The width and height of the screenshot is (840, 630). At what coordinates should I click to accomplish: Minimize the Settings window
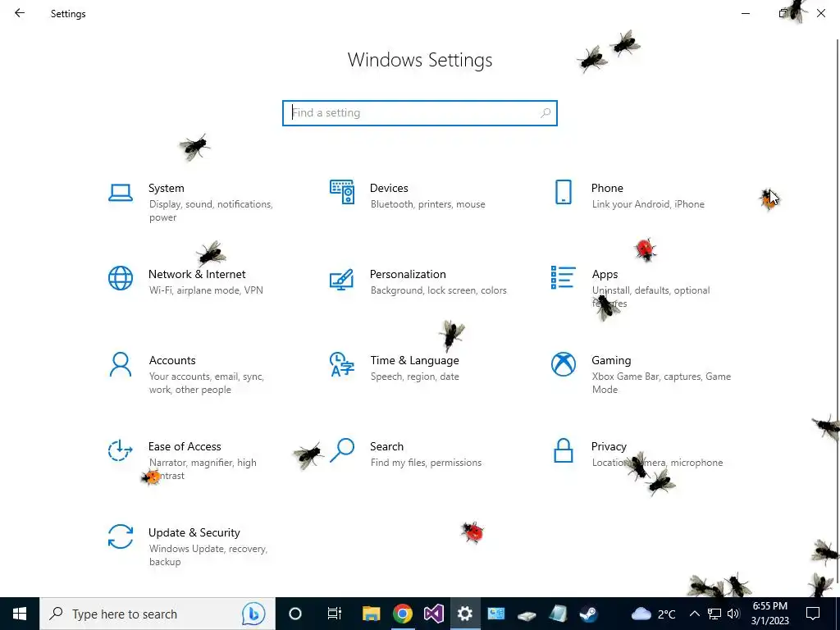[745, 13]
